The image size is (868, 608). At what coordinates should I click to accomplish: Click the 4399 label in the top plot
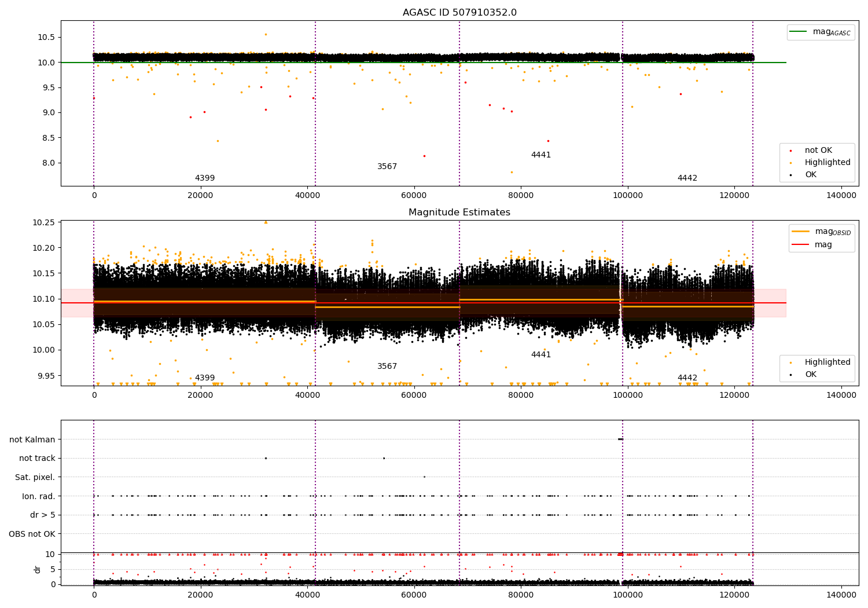(205, 178)
